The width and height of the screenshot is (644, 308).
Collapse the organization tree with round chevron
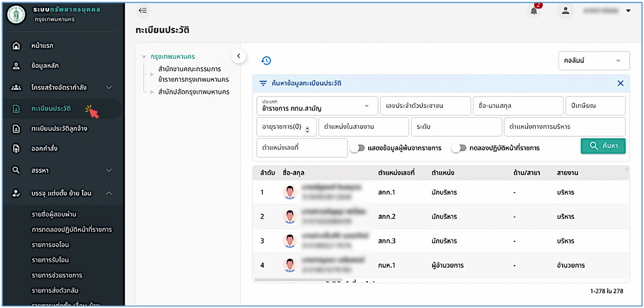click(238, 56)
